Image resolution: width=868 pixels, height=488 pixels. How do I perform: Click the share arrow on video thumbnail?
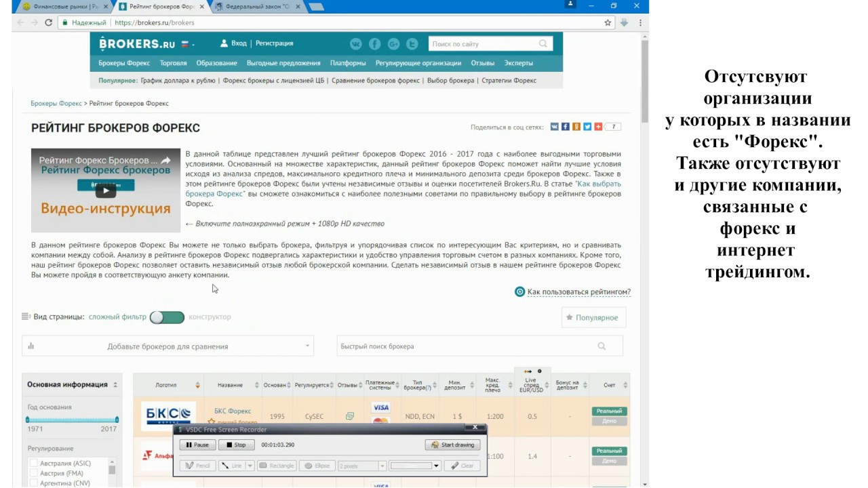(167, 161)
